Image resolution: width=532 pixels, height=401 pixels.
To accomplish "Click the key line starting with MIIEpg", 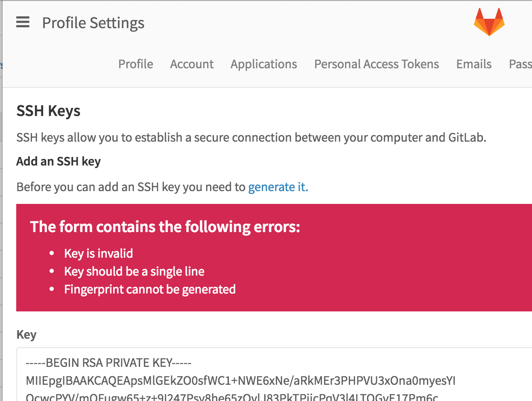I will click(240, 380).
